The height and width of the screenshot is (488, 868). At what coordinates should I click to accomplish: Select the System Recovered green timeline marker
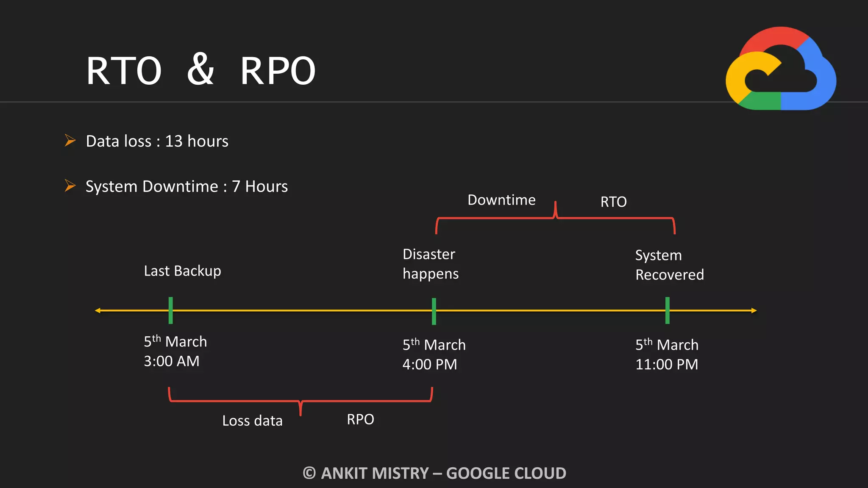(x=668, y=311)
